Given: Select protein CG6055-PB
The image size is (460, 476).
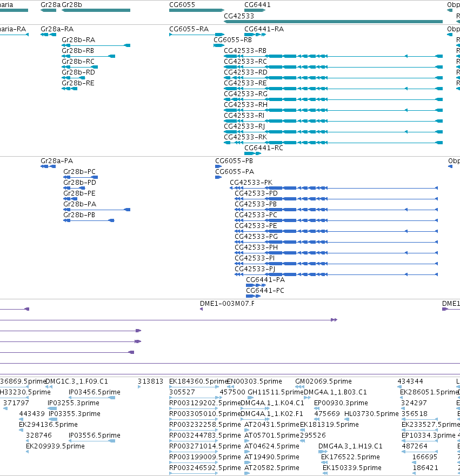Looking at the screenshot, I should point(218,166).
